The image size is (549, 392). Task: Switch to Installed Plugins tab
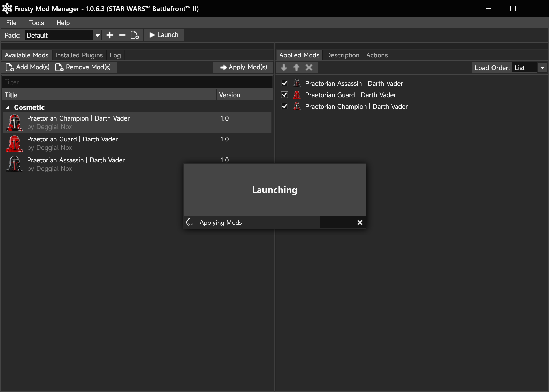79,55
